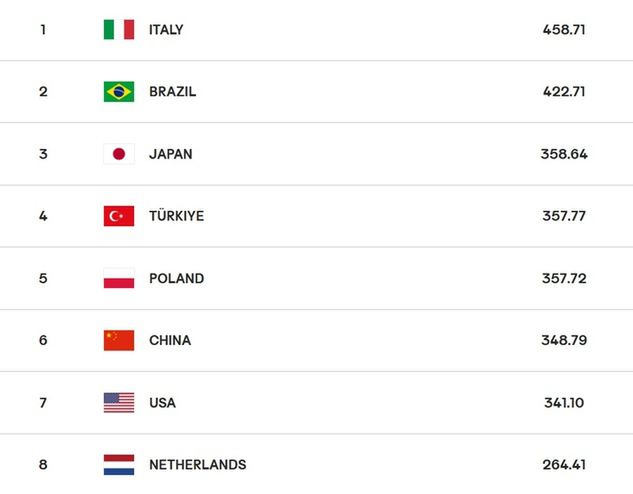633x494 pixels.
Task: Click Brazil's score 422.71
Action: point(564,92)
